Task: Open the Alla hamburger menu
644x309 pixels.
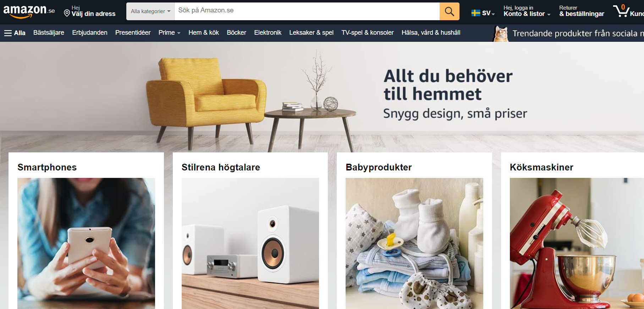Action: click(15, 33)
